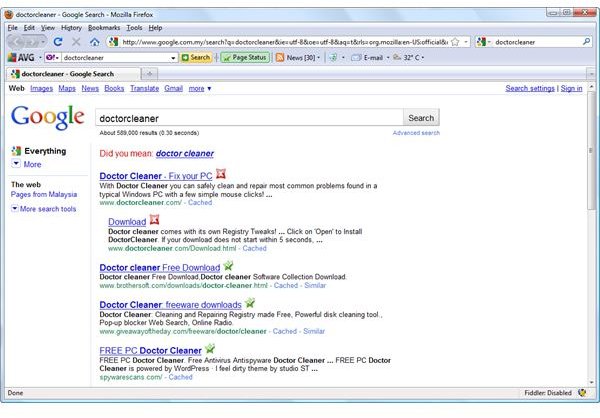Expand More search tools
Viewport: 600px width, 418px height.
pyautogui.click(x=44, y=209)
